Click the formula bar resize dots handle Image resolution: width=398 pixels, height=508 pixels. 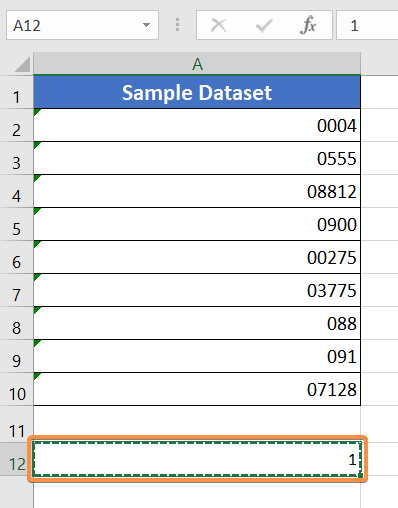(177, 25)
